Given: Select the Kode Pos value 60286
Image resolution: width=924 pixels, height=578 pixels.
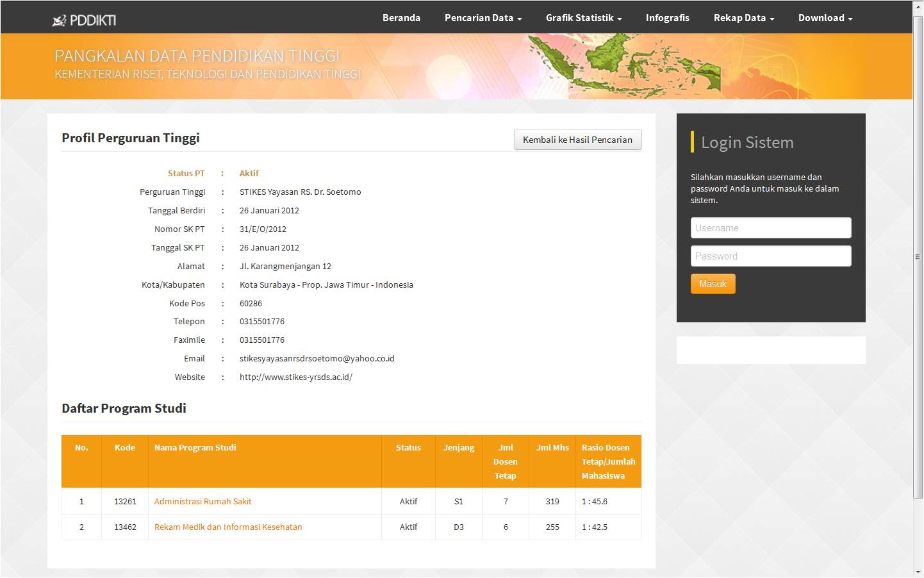Looking at the screenshot, I should pyautogui.click(x=251, y=304).
